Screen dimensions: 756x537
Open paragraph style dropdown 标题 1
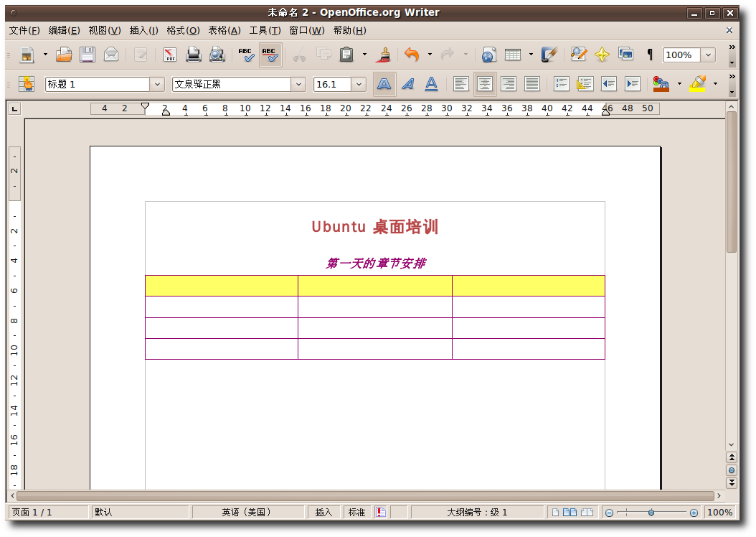pyautogui.click(x=157, y=85)
